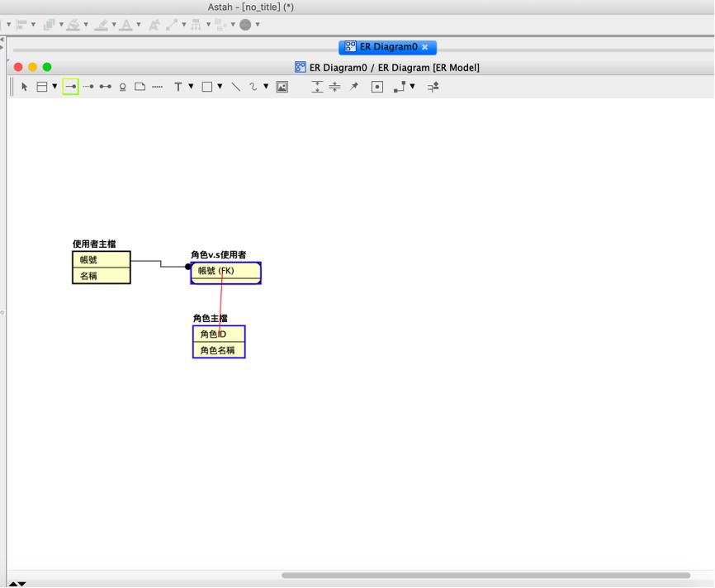The width and height of the screenshot is (715, 588).
Task: Open the grey circle swatch dropdown
Action: tap(258, 25)
